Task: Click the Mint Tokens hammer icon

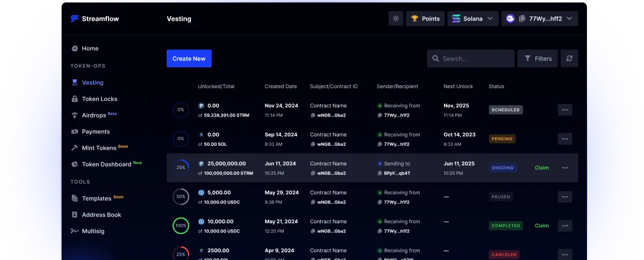Action: coord(75,148)
